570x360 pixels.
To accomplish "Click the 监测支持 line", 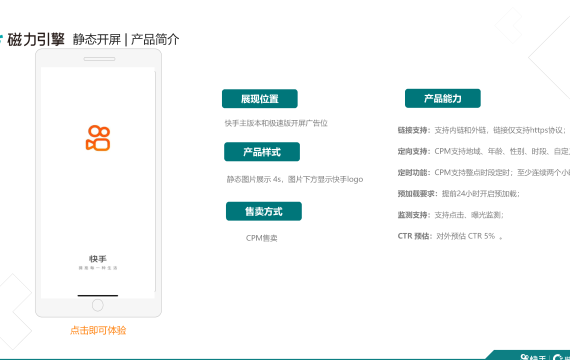I will pos(451,215).
